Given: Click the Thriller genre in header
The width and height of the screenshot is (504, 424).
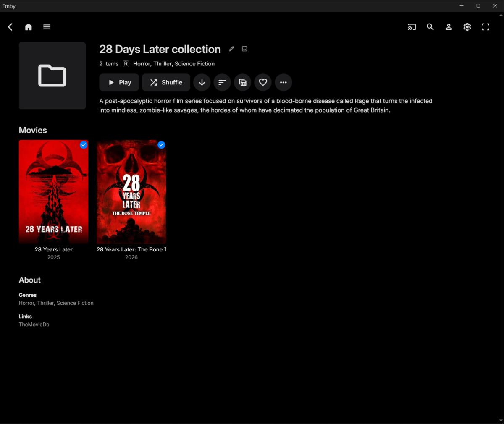Looking at the screenshot, I should point(163,64).
